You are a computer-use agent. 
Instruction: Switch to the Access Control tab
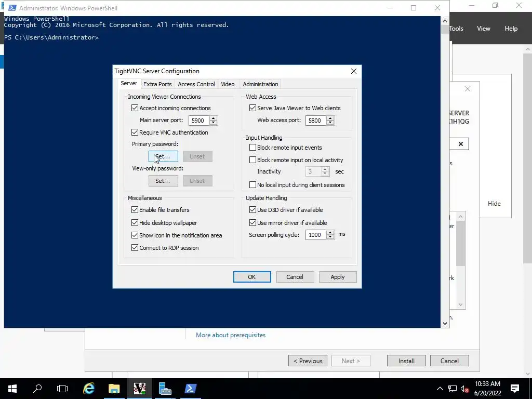(x=196, y=84)
